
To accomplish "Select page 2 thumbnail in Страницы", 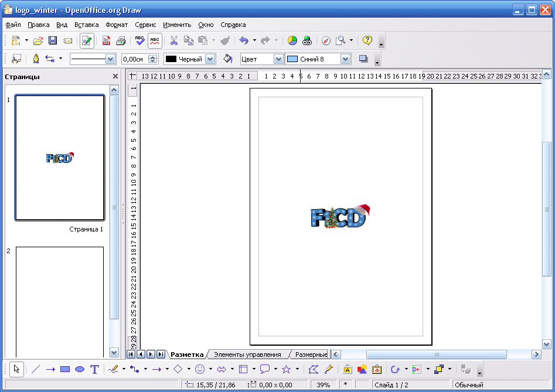I will 60,302.
